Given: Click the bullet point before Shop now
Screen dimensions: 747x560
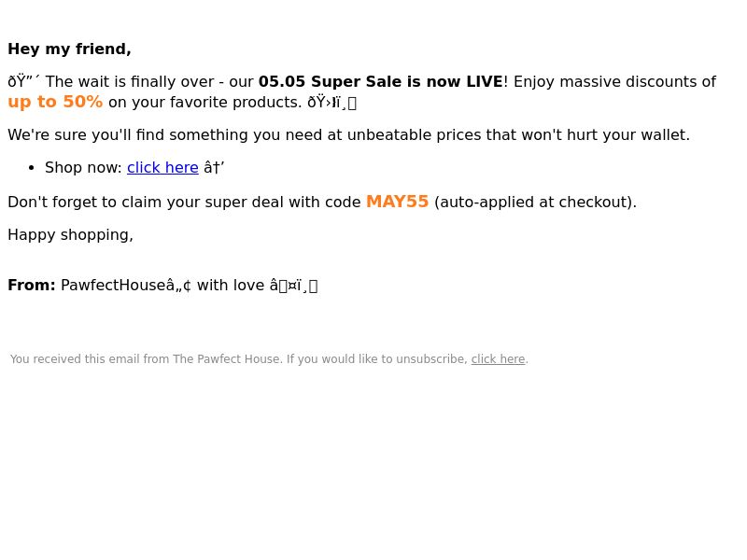Looking at the screenshot, I should 32,168.
